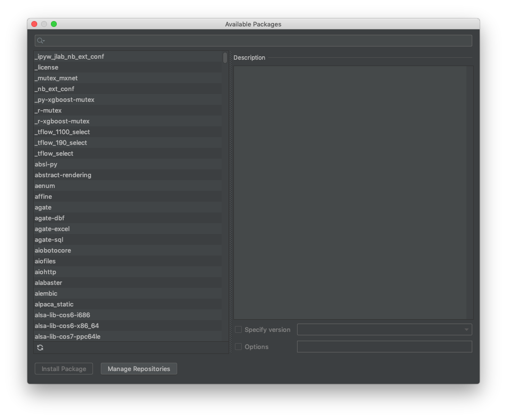Image resolution: width=507 pixels, height=420 pixels.
Task: Select the _tflow_select package
Action: [x=128, y=153]
